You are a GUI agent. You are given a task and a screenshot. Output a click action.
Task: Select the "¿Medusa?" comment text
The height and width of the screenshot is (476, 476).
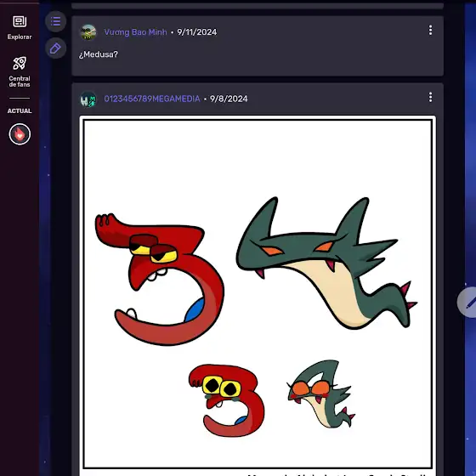(99, 54)
